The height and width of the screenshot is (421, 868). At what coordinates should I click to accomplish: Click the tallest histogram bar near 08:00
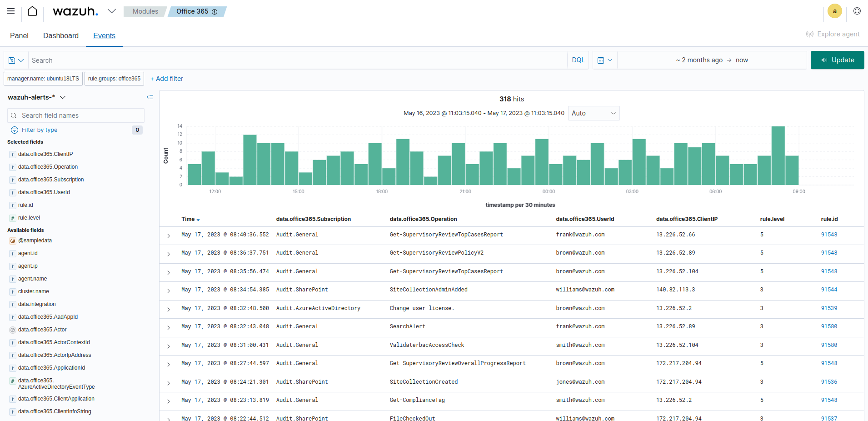point(778,155)
